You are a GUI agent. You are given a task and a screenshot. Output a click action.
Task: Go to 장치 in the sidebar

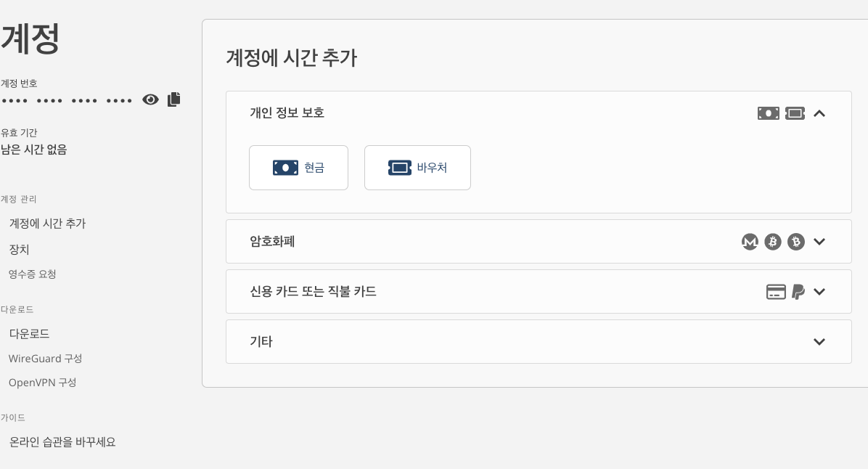19,249
